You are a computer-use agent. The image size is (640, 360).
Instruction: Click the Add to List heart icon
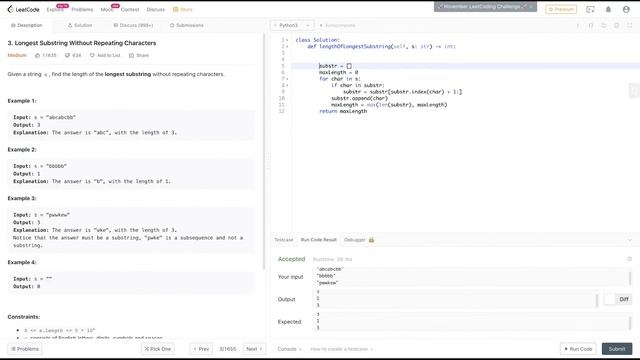coord(92,55)
